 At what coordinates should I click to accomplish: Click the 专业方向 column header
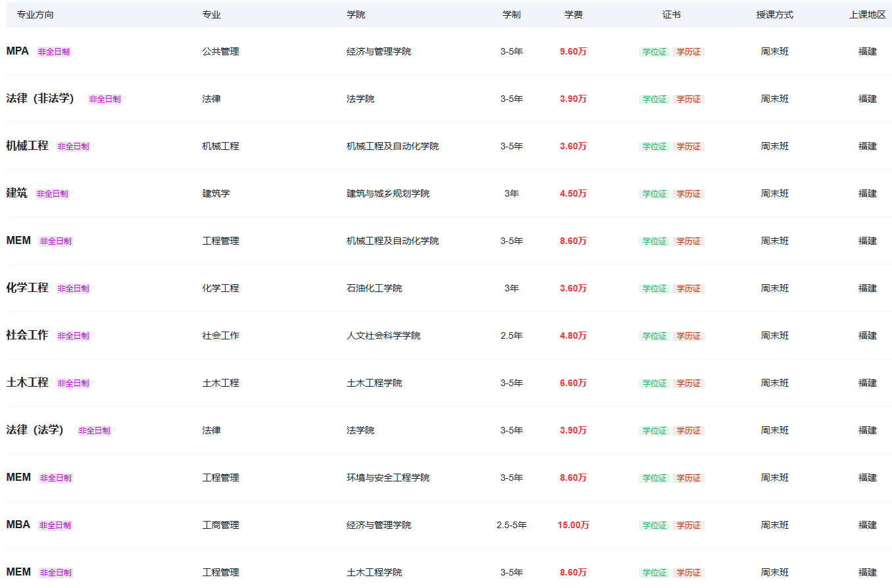click(x=36, y=14)
